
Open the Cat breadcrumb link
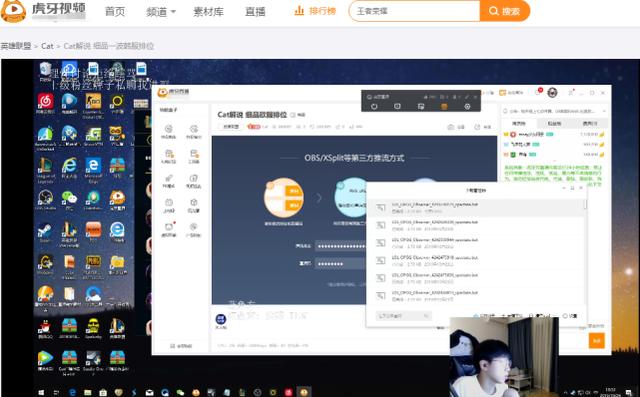click(47, 46)
